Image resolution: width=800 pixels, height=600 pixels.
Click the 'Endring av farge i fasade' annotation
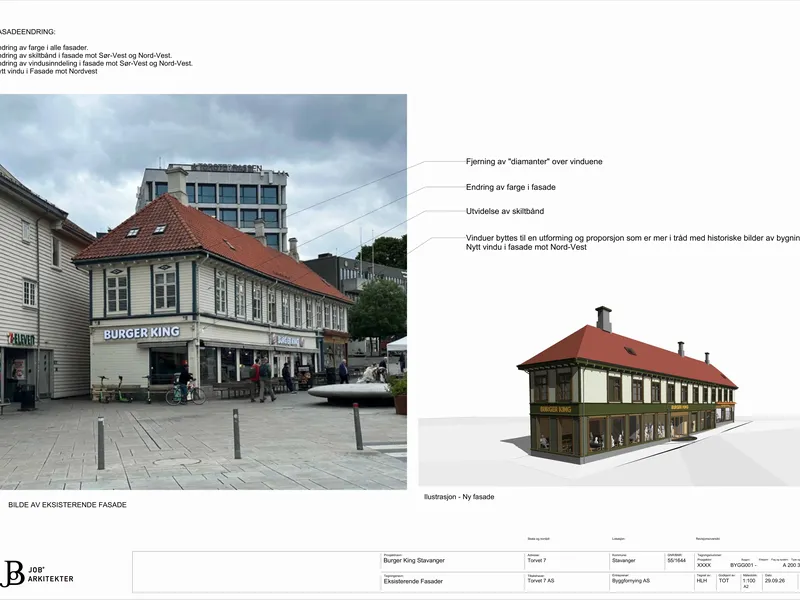[x=511, y=187]
